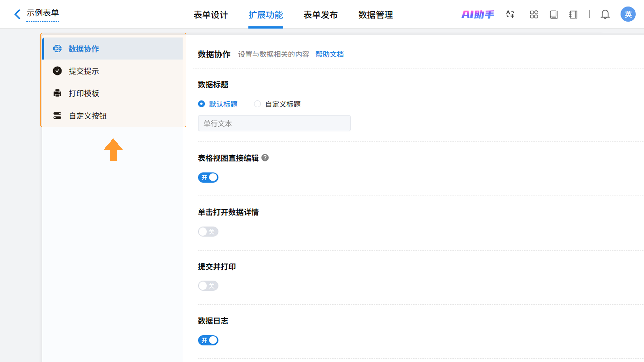
Task: Turn off 数据日志 switch
Action: pyautogui.click(x=208, y=340)
